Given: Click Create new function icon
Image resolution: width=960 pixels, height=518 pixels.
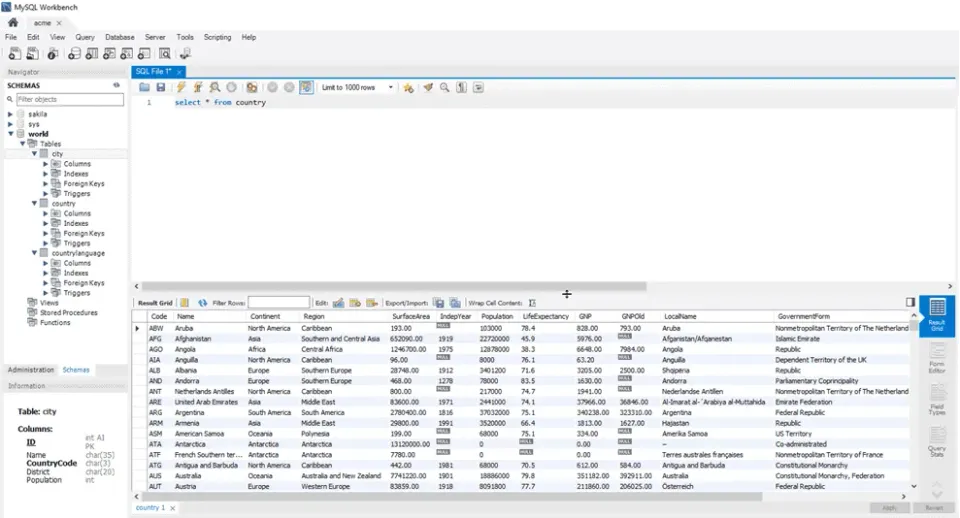Looking at the screenshot, I should coord(145,54).
